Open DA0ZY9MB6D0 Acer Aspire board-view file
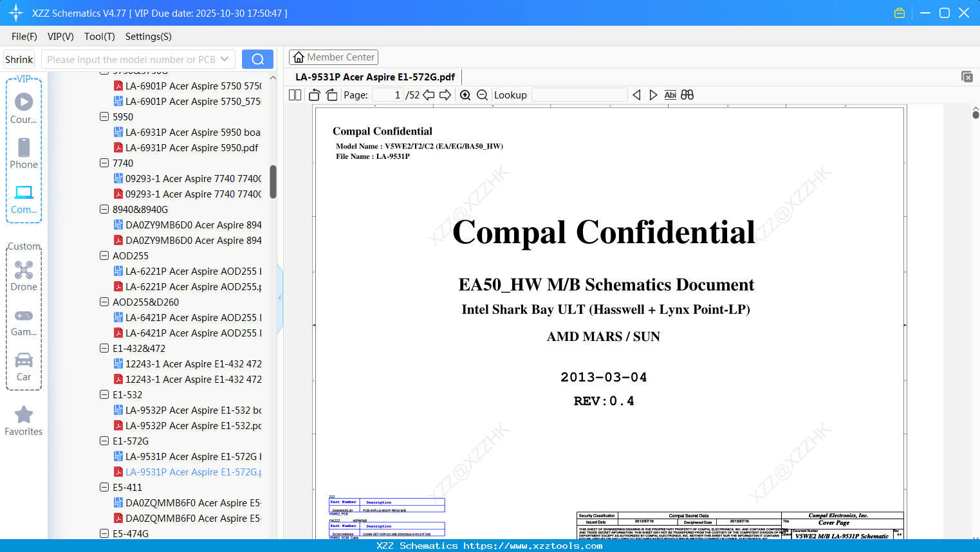The height and width of the screenshot is (552, 980). pyautogui.click(x=187, y=225)
